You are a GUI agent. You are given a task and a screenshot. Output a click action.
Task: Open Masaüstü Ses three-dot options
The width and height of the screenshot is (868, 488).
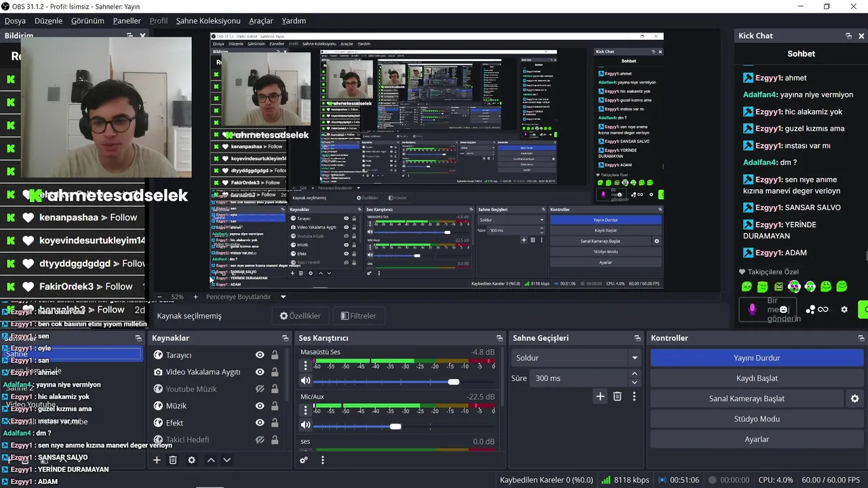[x=306, y=366]
